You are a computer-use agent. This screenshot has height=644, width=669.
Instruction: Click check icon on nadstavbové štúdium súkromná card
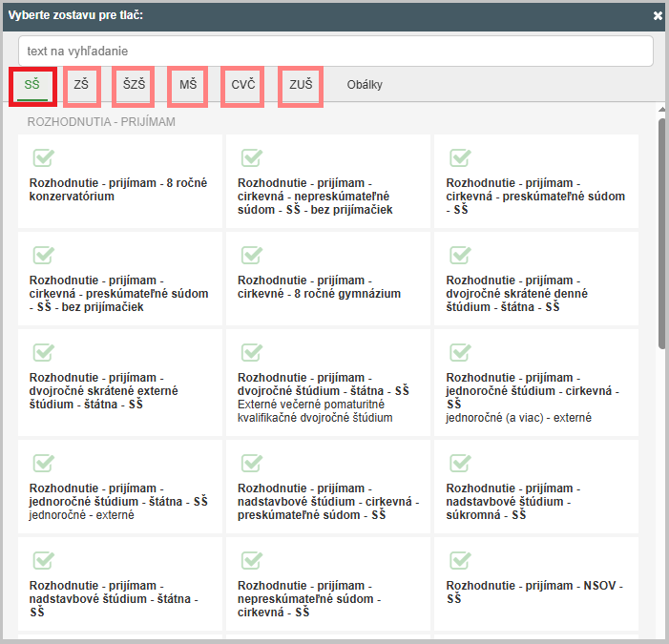(460, 463)
